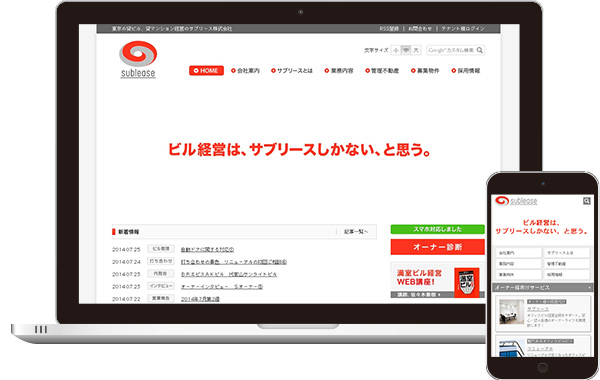Select small font size 小
Image resolution: width=600 pixels, height=380 pixels.
pos(396,50)
